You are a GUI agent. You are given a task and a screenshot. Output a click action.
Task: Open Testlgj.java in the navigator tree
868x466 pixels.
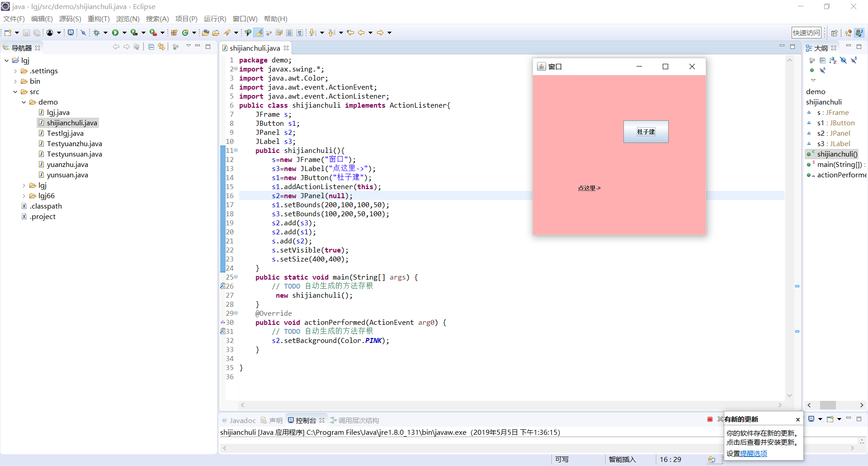65,133
